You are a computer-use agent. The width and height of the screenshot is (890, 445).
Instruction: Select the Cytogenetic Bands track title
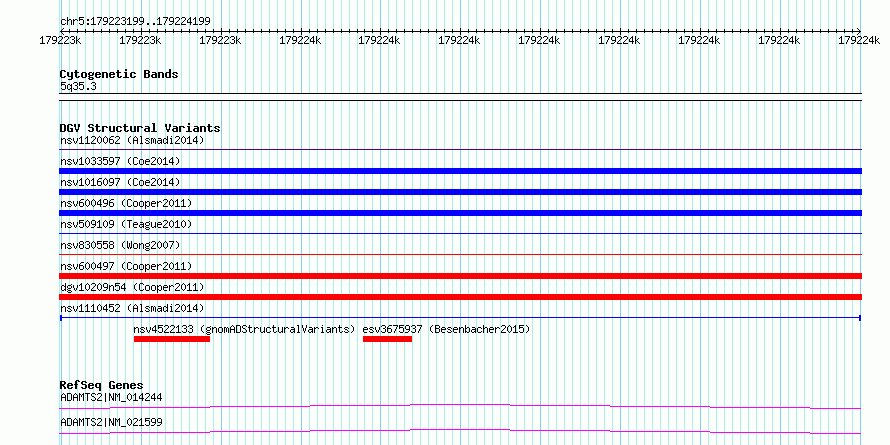coord(119,74)
